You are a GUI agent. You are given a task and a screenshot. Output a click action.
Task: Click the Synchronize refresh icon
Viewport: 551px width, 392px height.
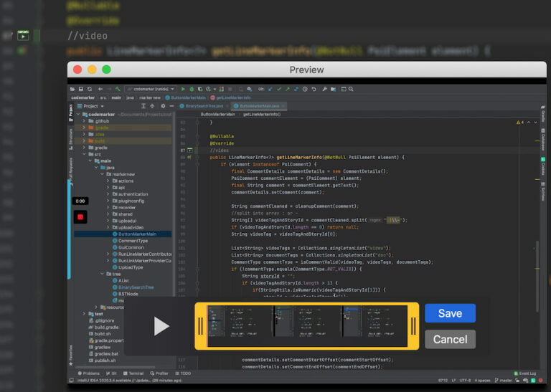pos(90,89)
